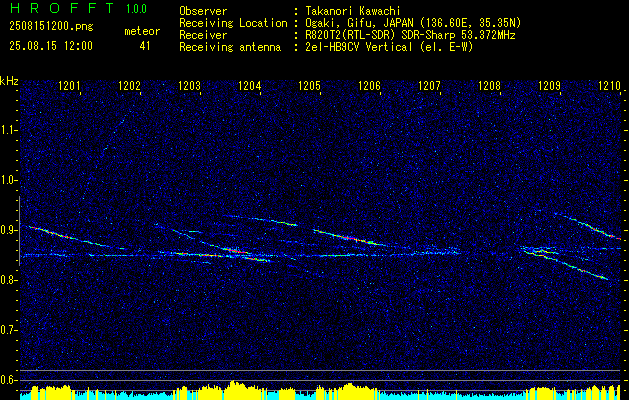
Task: Click the 'Receiving Location' field label
Action: click(233, 23)
